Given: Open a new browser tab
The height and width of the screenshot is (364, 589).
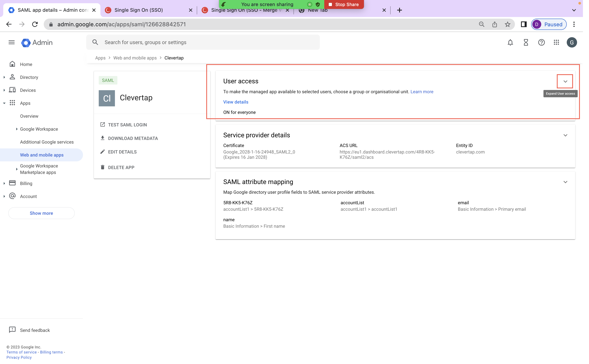Looking at the screenshot, I should pos(399,10).
